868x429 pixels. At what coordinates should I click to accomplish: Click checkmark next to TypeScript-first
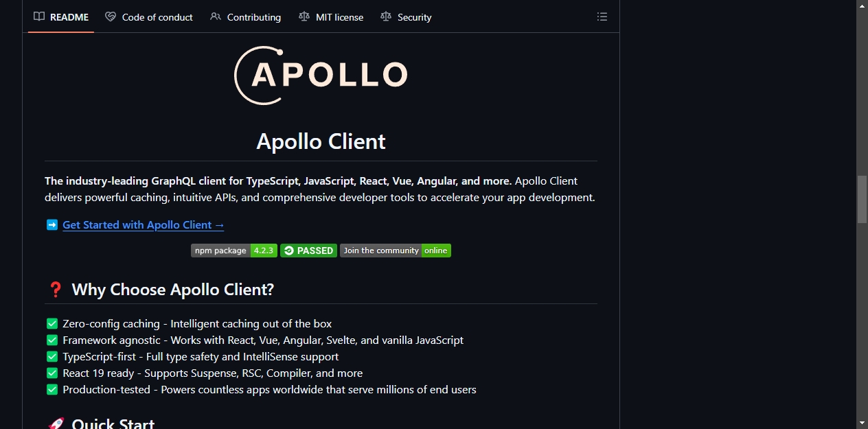point(52,356)
